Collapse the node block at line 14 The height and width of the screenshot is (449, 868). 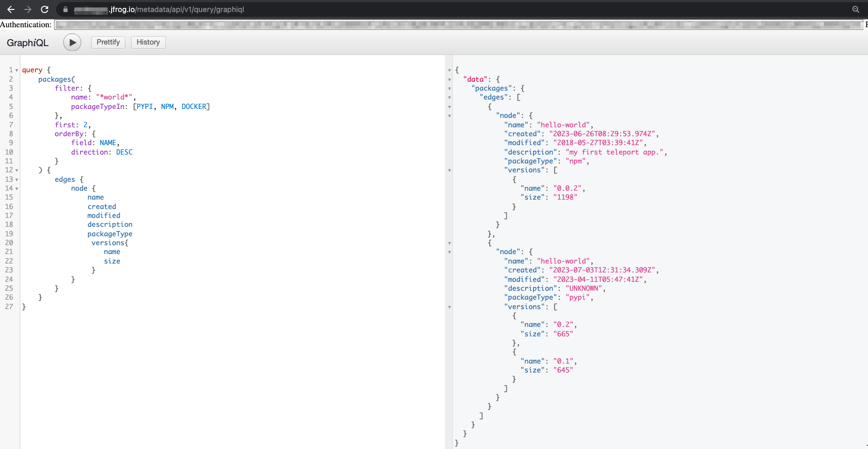17,189
